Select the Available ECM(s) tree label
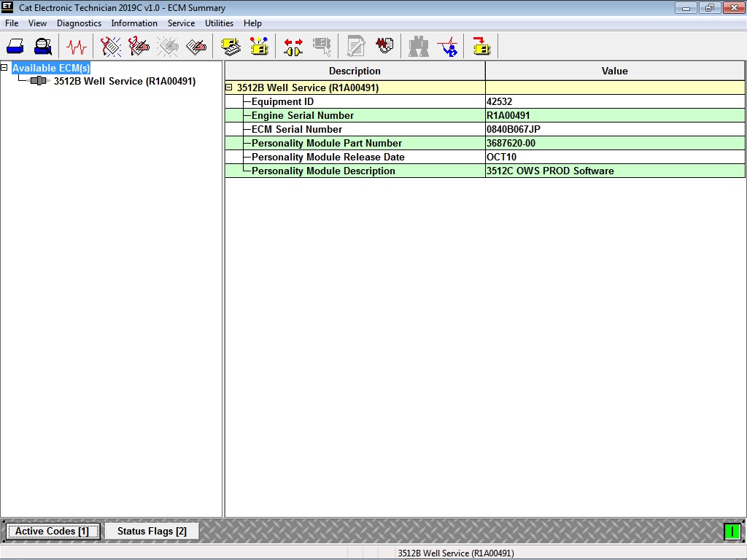Image resolution: width=747 pixels, height=560 pixels. tap(51, 68)
